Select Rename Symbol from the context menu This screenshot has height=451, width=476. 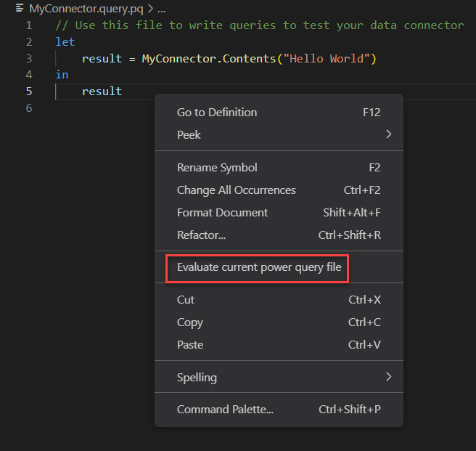pyautogui.click(x=279, y=168)
